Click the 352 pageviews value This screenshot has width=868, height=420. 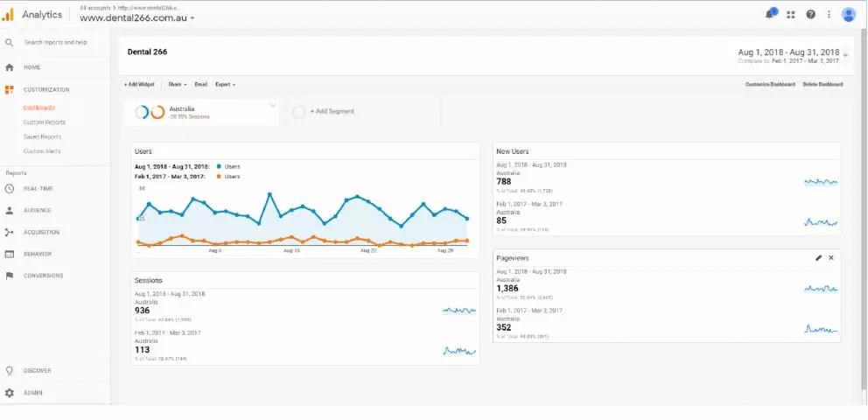504,327
